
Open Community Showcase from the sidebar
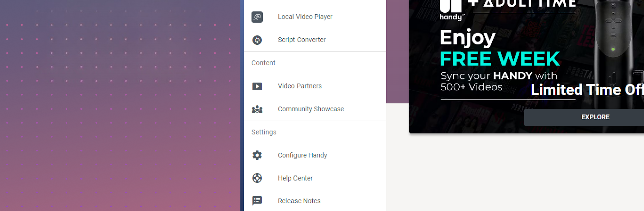(311, 109)
